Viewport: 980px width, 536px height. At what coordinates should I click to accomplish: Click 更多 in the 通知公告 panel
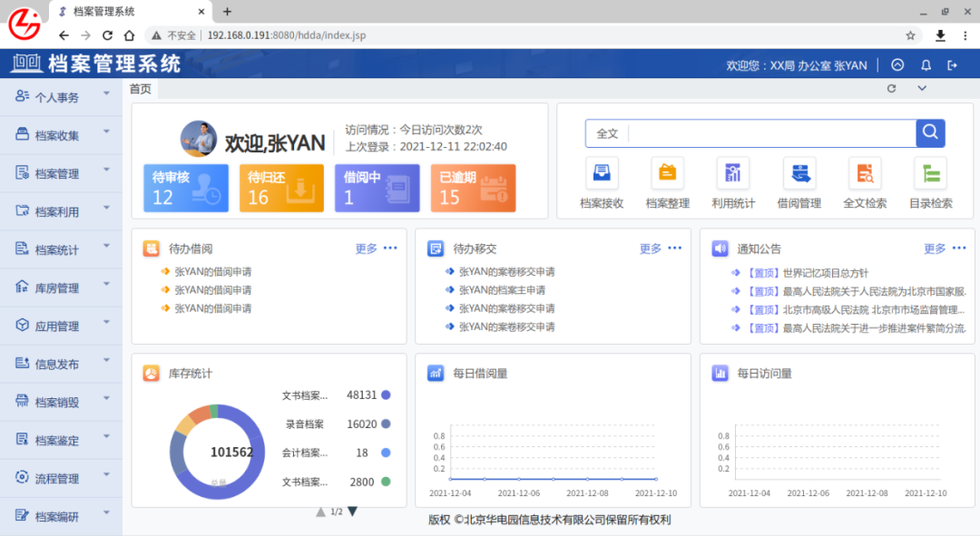pos(935,249)
